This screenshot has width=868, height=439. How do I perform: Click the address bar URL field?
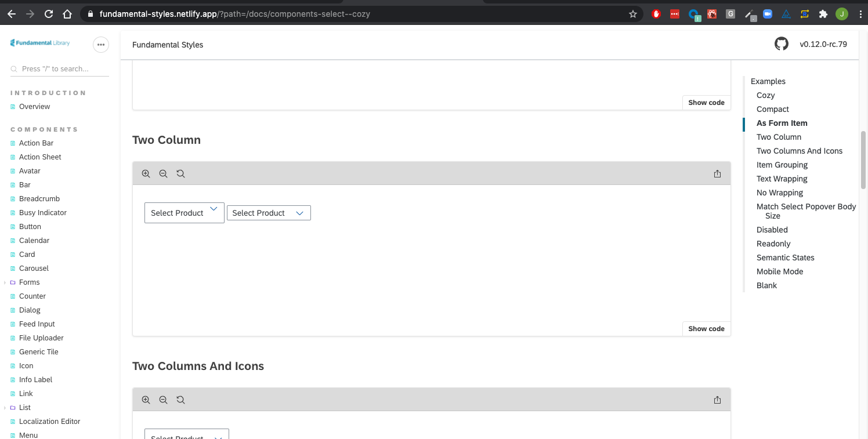tap(232, 13)
